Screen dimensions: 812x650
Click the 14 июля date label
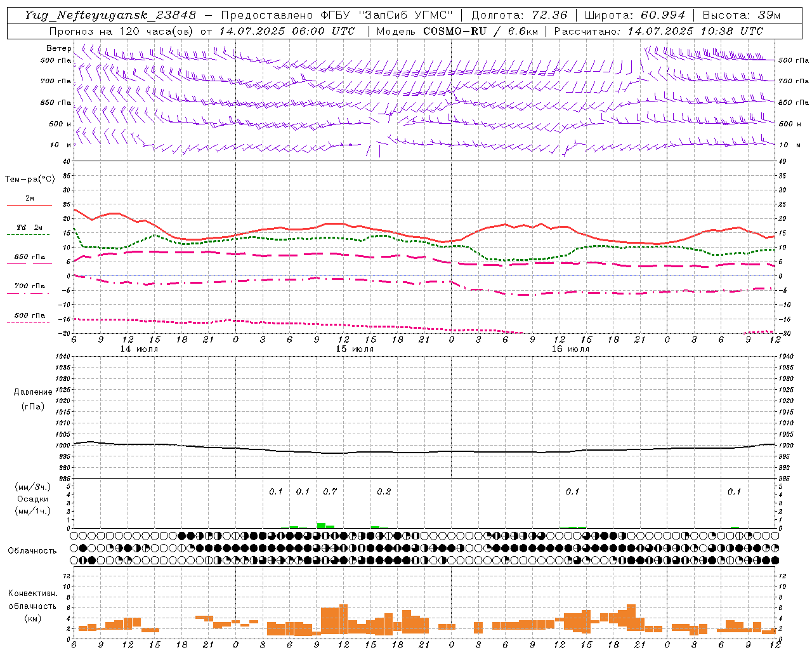[139, 349]
